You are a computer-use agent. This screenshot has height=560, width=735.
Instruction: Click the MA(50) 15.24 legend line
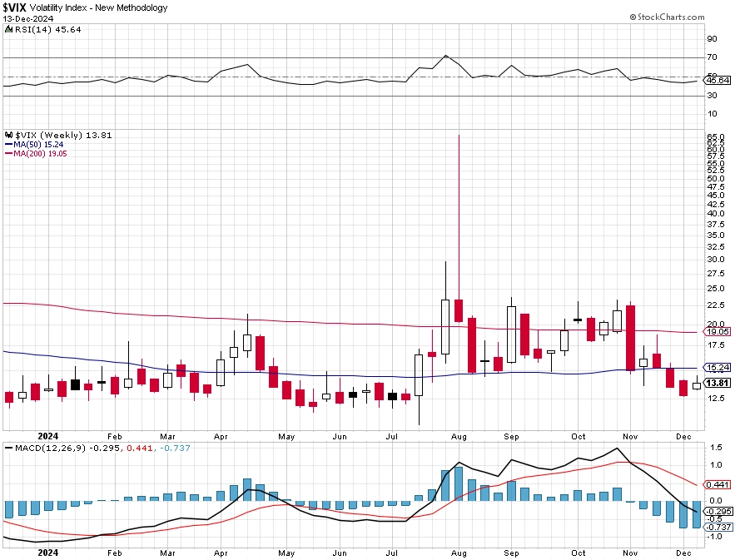click(8, 145)
